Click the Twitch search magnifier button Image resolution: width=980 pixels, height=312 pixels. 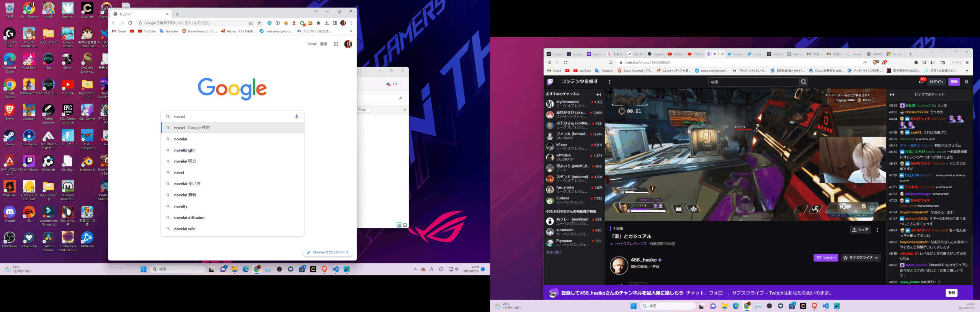[804, 82]
